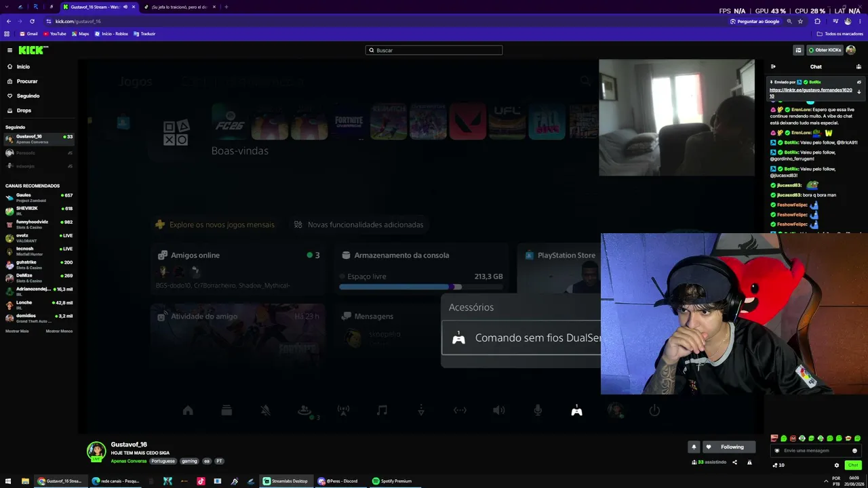Open funnyhoodvidz recommended channel

coord(39,224)
